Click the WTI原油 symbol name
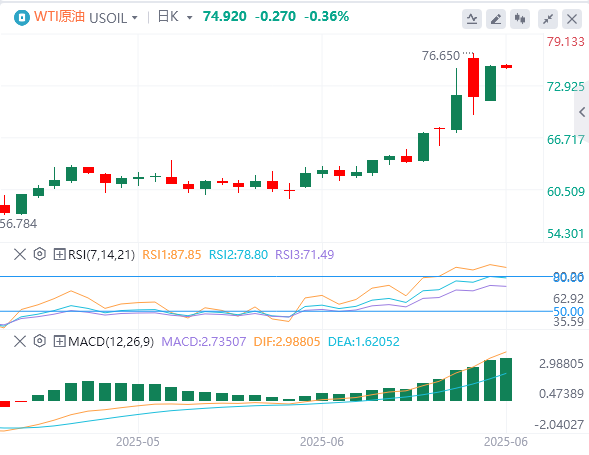Image resolution: width=589 pixels, height=455 pixels. tap(59, 17)
